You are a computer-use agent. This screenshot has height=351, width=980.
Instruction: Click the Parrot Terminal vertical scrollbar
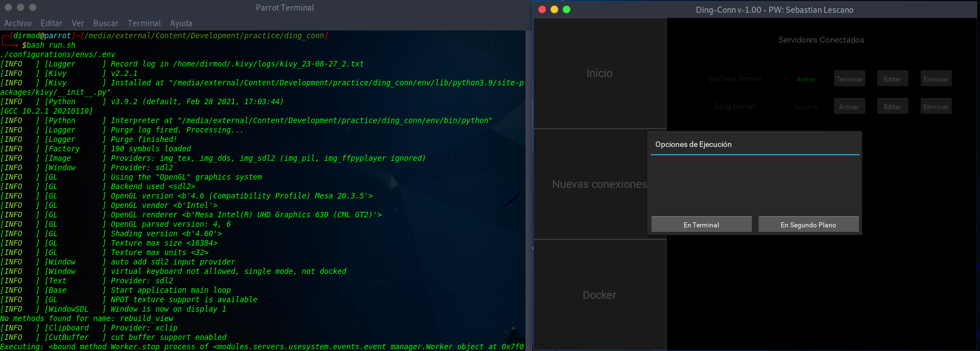pos(528,190)
